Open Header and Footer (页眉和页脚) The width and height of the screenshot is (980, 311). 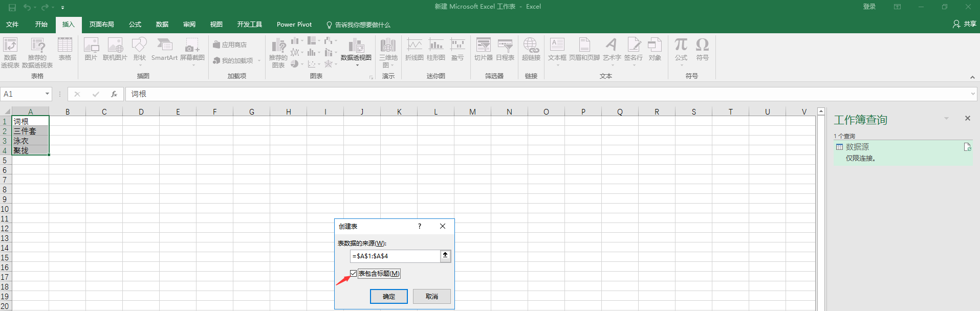click(x=584, y=49)
